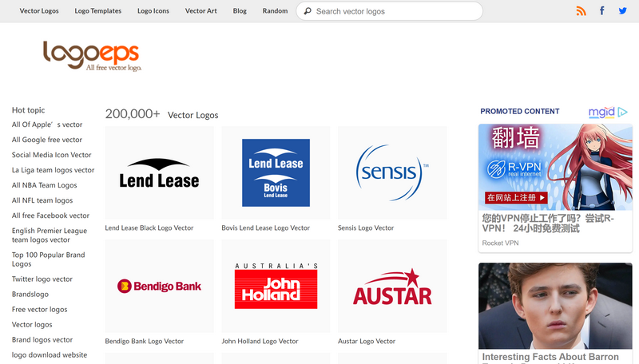Click the Twitter bird icon

[x=623, y=11]
